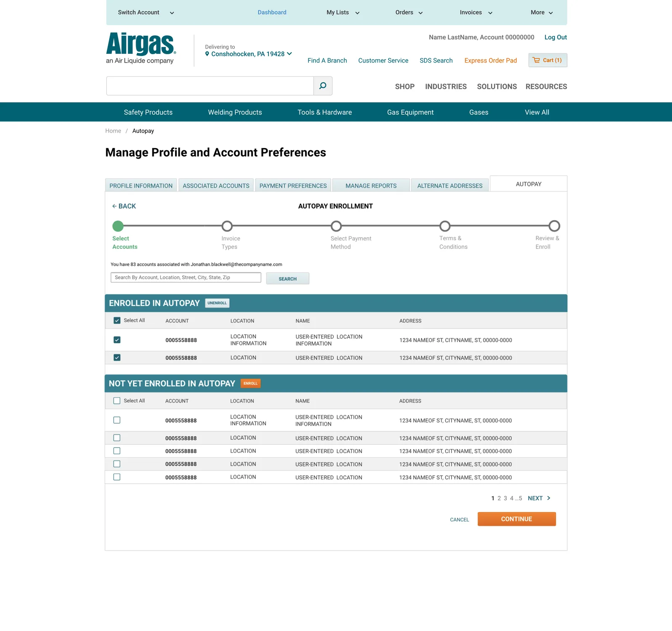Browse Safety Products category
The height and width of the screenshot is (631, 672).
[148, 112]
